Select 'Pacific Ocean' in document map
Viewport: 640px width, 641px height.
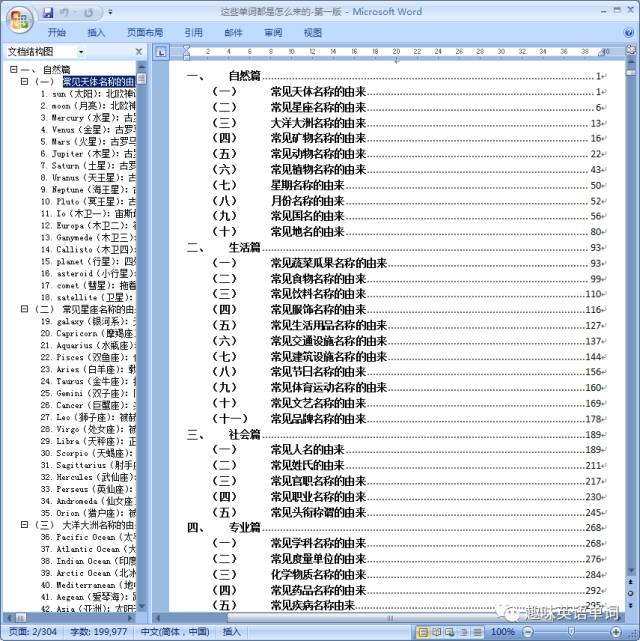point(88,537)
